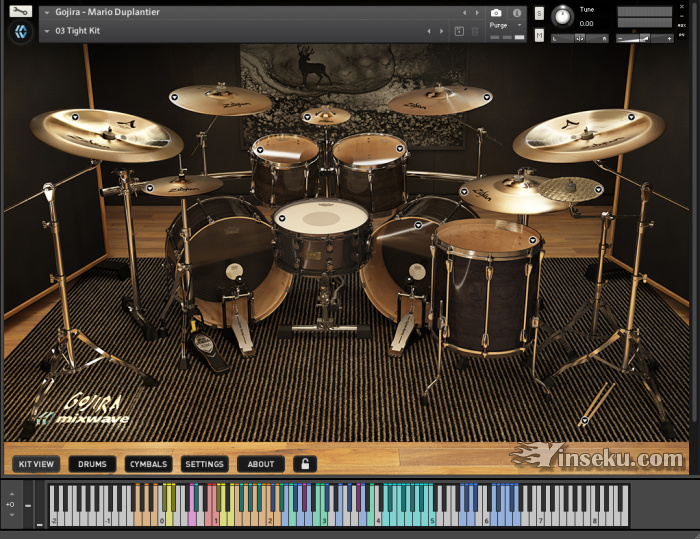Image resolution: width=700 pixels, height=539 pixels.
Task: Click the Kontakt logo icon at top left
Action: [x=21, y=32]
